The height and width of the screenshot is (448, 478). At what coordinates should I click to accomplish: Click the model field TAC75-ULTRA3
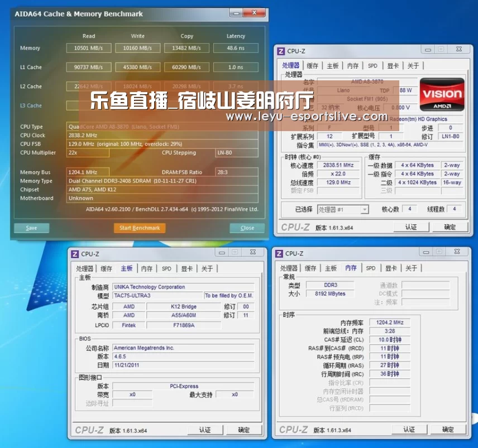pos(157,296)
